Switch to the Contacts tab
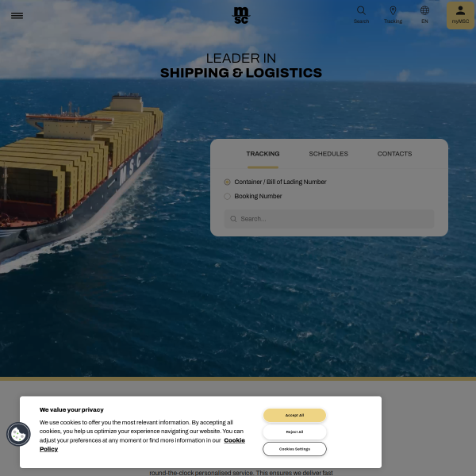 click(394, 154)
